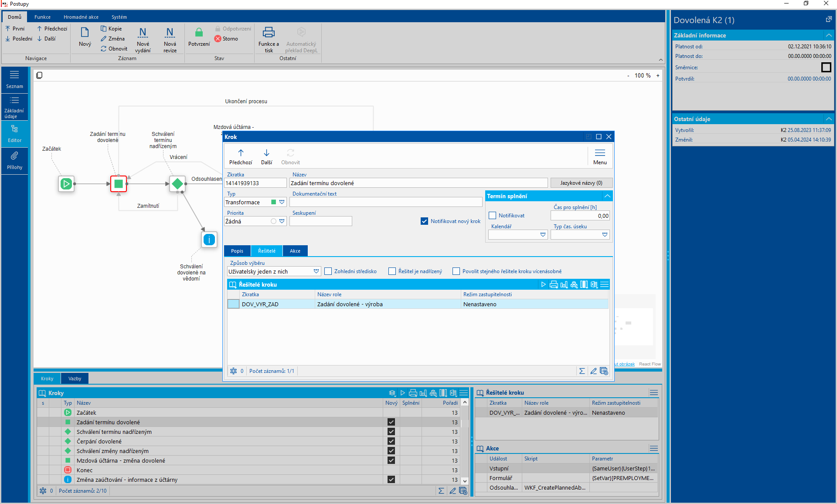837x504 pixels.
Task: Open the Hromadné akce ribbon tab
Action: [x=81, y=17]
